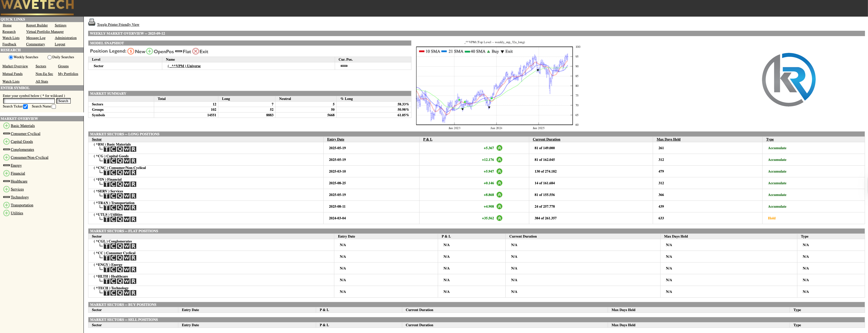Click the T icon under Basic Materials row
Viewport: 868px width, 333px height.
(107, 149)
